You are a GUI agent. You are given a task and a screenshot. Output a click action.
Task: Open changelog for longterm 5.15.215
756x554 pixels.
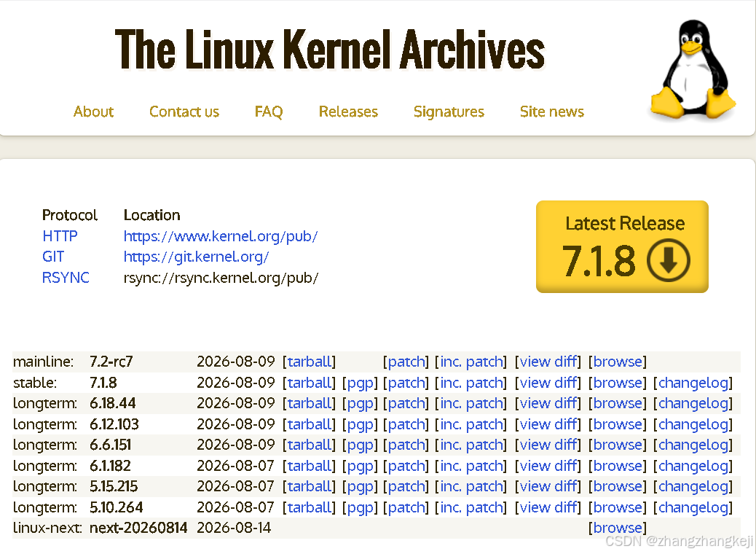[693, 486]
